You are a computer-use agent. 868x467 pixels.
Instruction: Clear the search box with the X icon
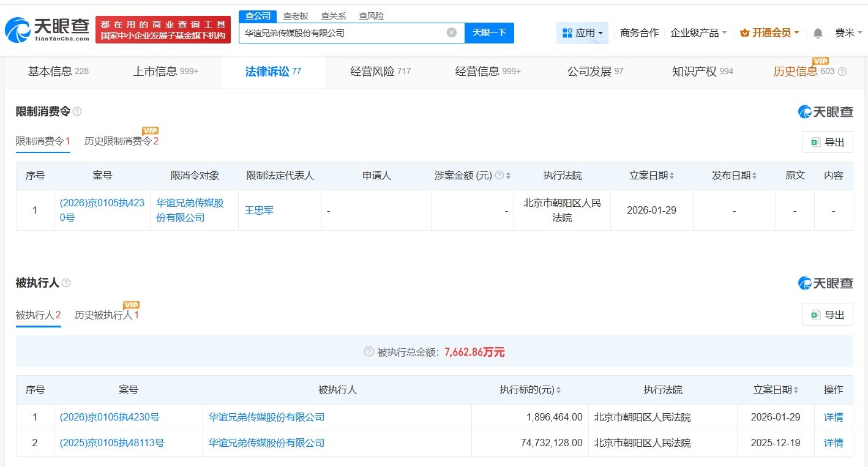point(451,33)
